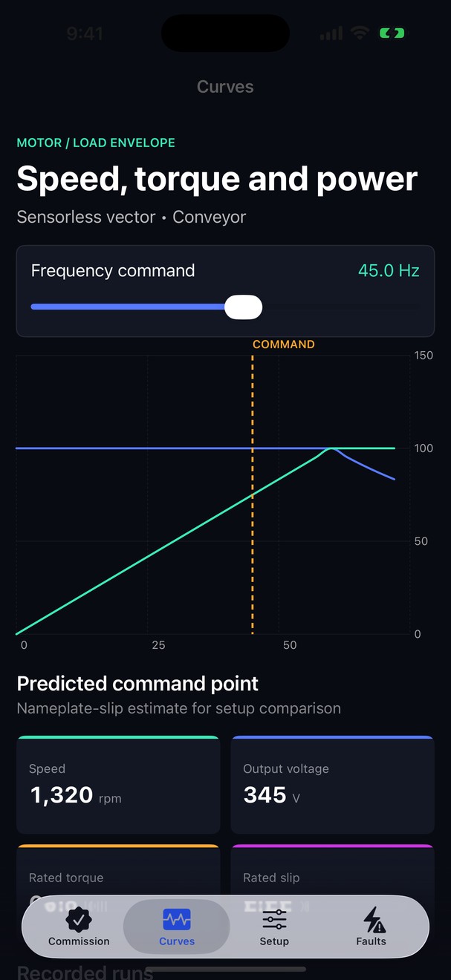Tap the Curves waveform icon
451x980 pixels.
pos(177,921)
